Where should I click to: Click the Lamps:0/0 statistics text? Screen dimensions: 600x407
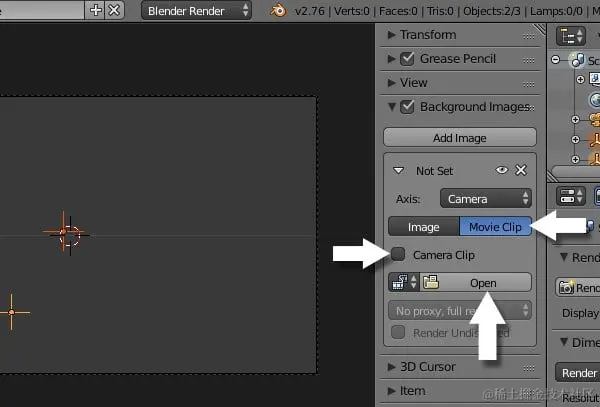tap(556, 11)
